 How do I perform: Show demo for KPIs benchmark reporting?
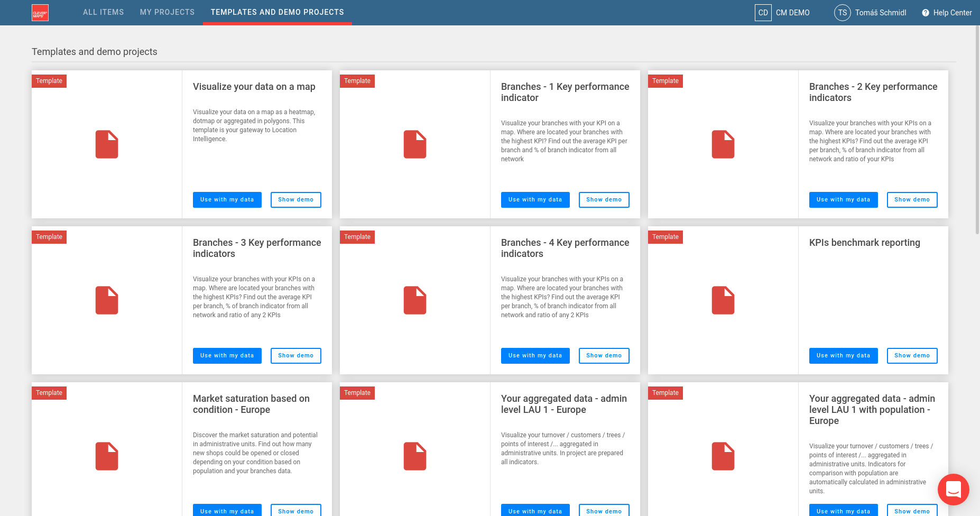click(912, 356)
